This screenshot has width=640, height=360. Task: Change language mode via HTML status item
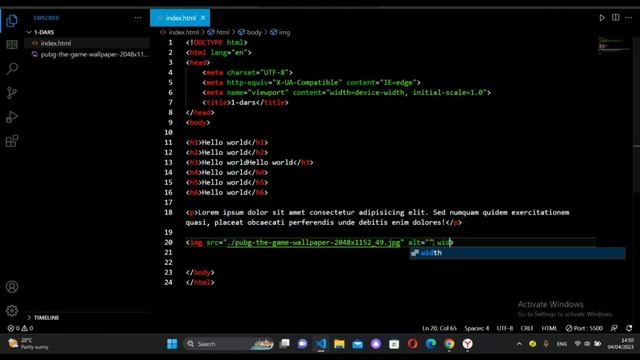[549, 328]
